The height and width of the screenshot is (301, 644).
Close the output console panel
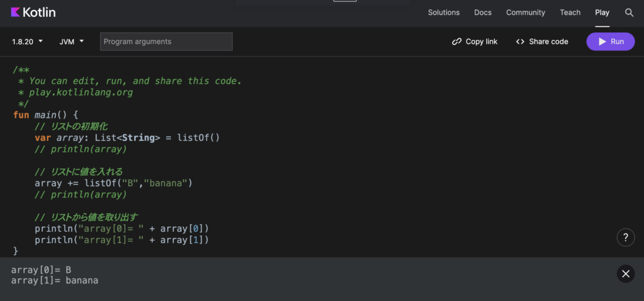(626, 273)
